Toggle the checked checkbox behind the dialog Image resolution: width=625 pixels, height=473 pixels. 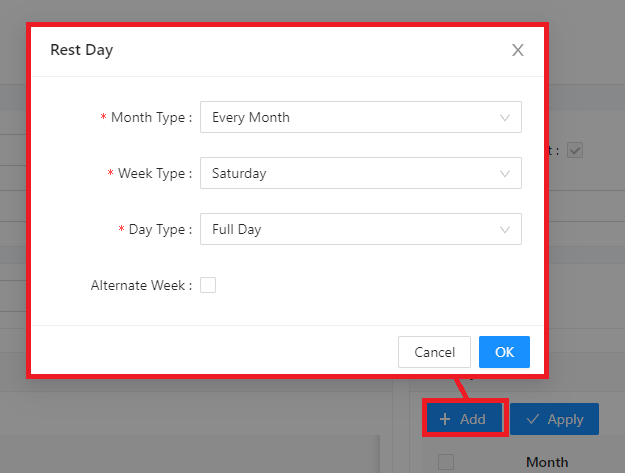point(575,150)
